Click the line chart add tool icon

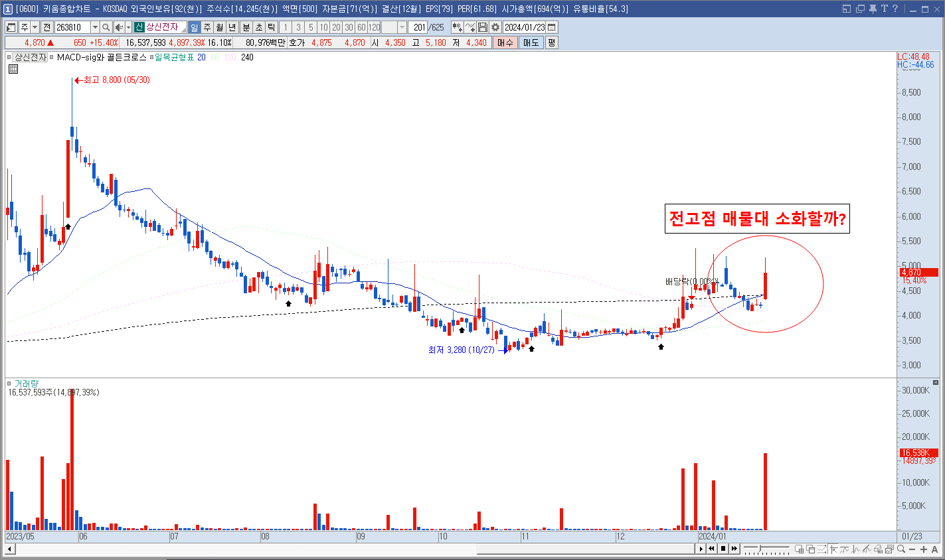point(470,27)
